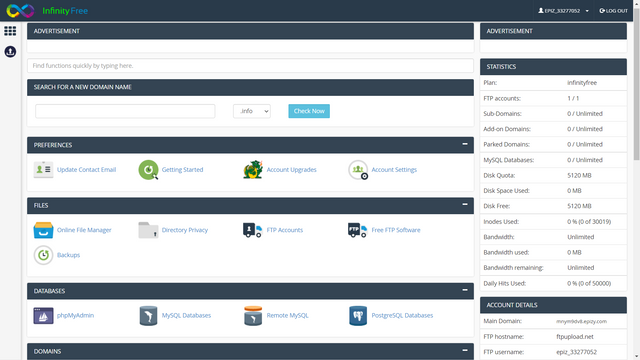The height and width of the screenshot is (360, 640).
Task: Click the ftpupload.net hostname text
Action: 575,337
